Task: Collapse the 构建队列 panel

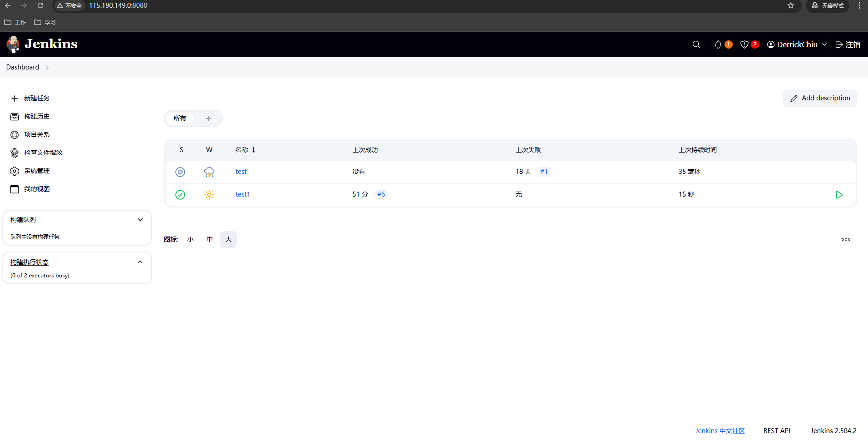Action: pyautogui.click(x=140, y=220)
